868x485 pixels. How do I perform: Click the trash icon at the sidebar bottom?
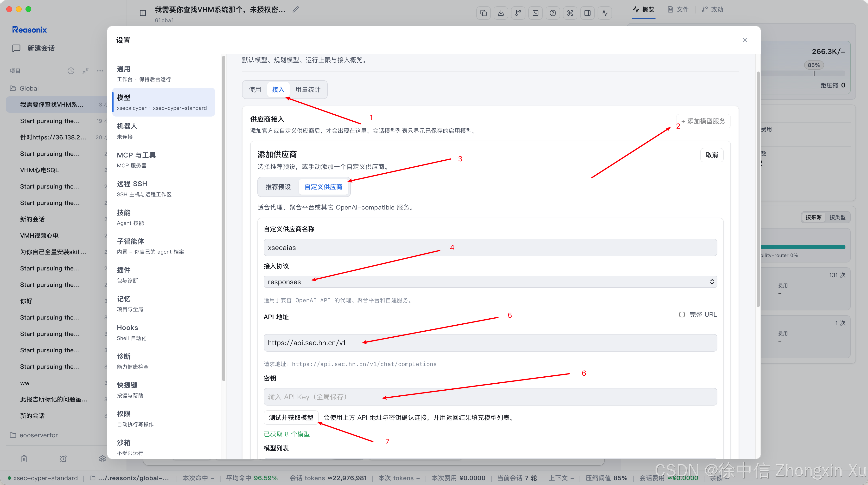pyautogui.click(x=24, y=459)
